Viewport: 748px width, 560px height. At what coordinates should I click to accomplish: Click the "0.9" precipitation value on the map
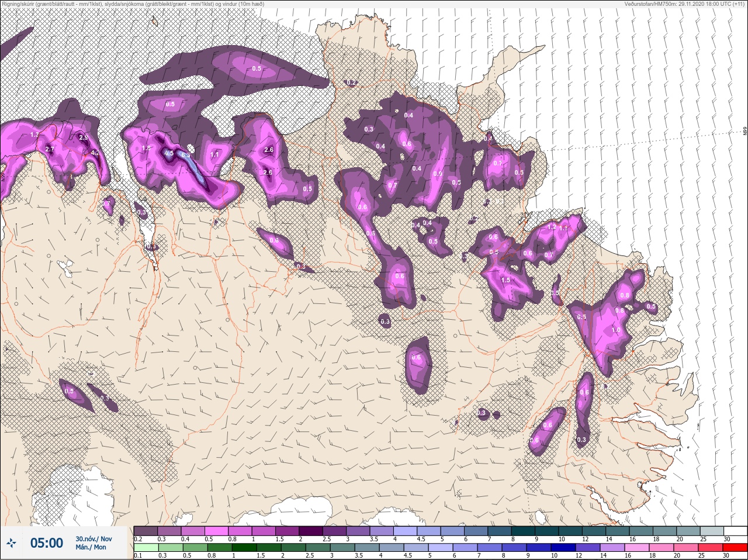pos(438,174)
